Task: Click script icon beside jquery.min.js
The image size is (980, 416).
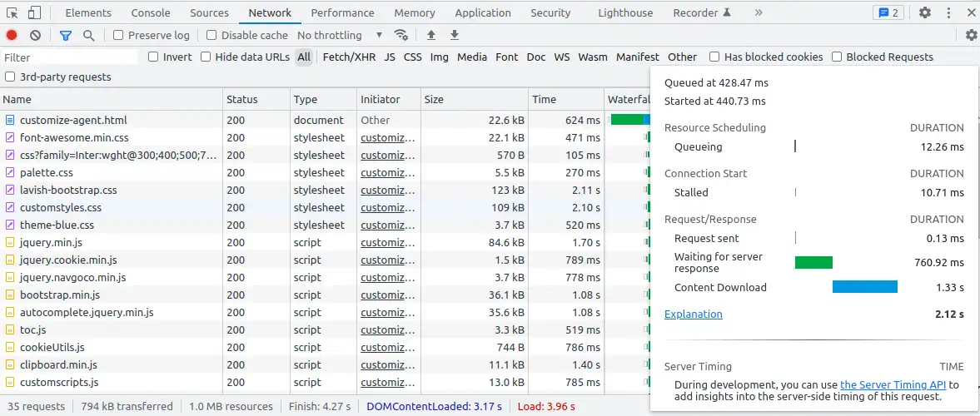Action: tap(10, 242)
